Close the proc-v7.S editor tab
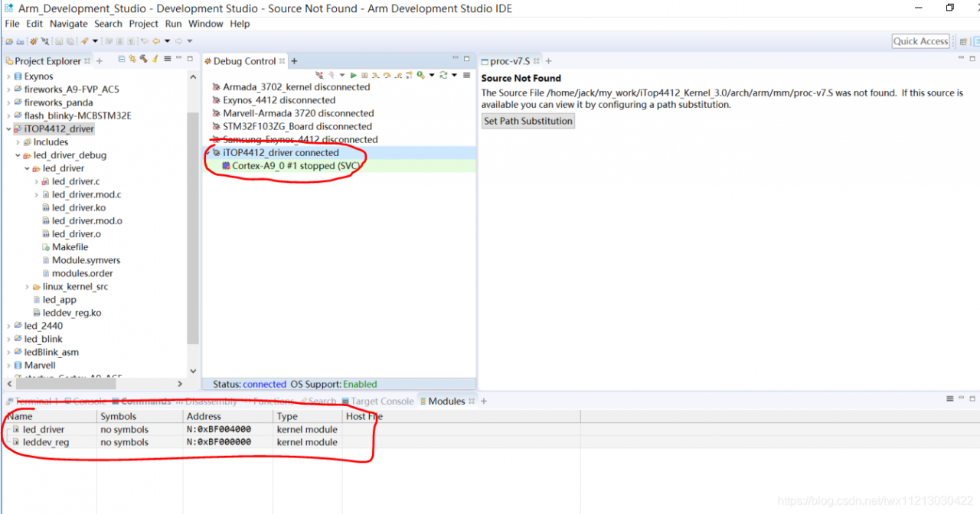Viewport: 980px width, 514px height. tap(537, 61)
